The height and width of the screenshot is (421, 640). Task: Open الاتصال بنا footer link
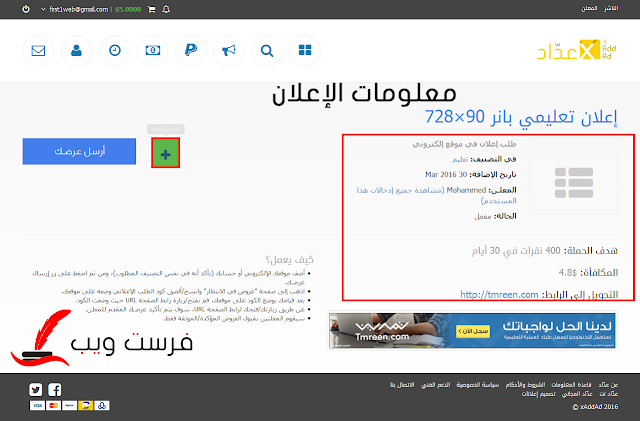[x=402, y=385]
